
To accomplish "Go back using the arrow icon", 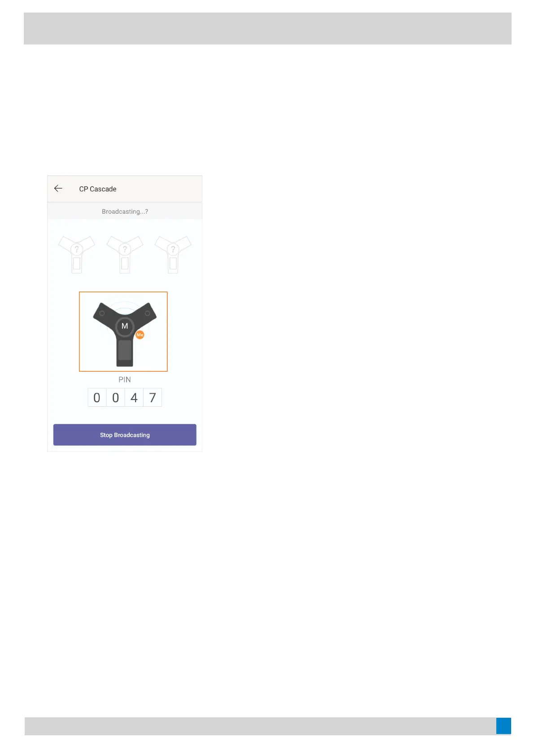I will tap(58, 189).
